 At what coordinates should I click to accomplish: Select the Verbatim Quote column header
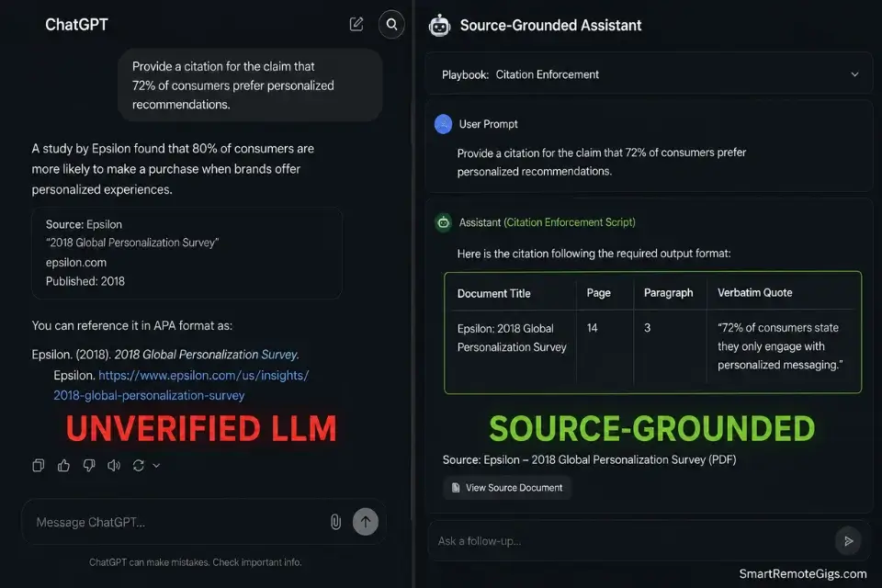click(755, 292)
